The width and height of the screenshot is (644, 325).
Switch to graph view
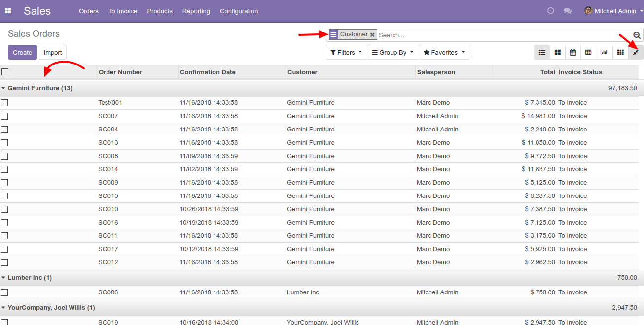pos(604,52)
